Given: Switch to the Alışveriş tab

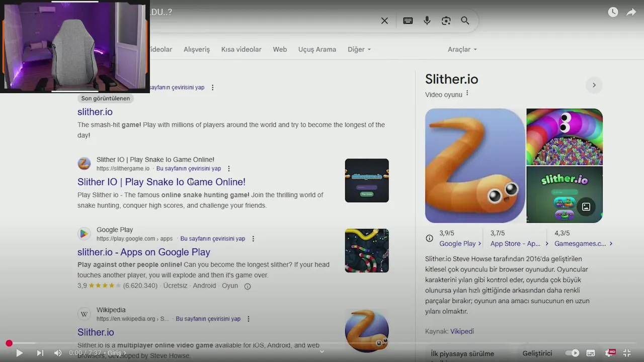Looking at the screenshot, I should point(197,49).
